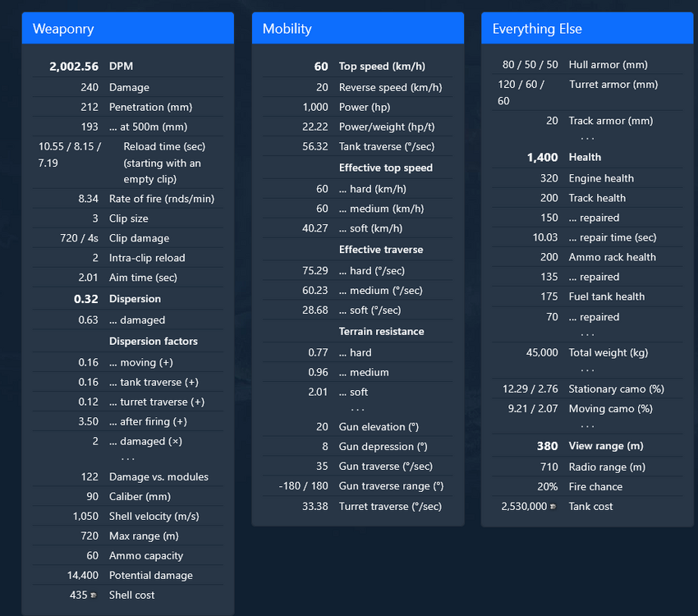Screen dimensions: 698x616
Task: Click the Clip damage value 720 / 4s
Action: click(x=79, y=238)
